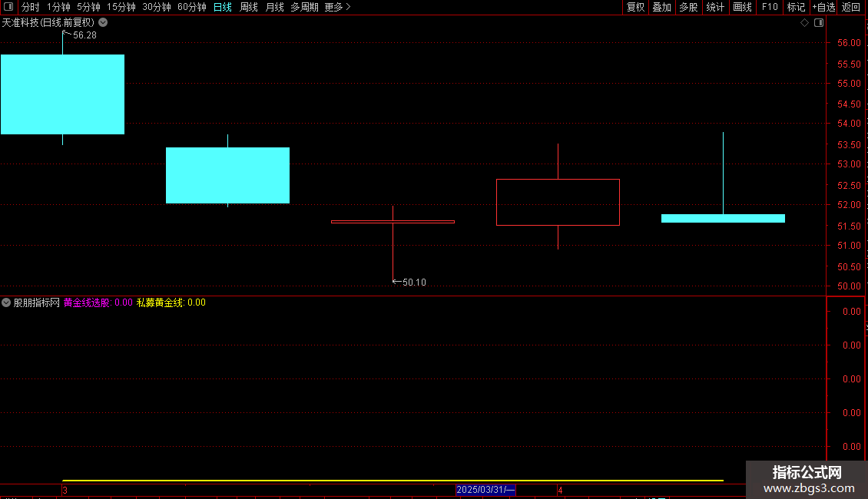The width and height of the screenshot is (868, 499).
Task: Click the 2025/03/31 date marker
Action: coord(485,490)
